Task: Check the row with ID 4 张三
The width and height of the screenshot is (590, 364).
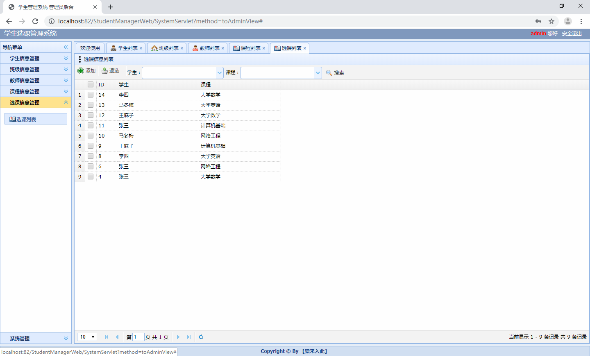Action: pyautogui.click(x=91, y=176)
